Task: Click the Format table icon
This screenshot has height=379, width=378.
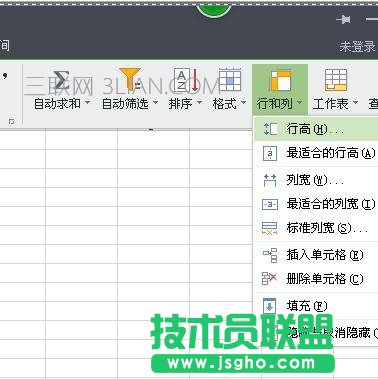Action: (230, 79)
